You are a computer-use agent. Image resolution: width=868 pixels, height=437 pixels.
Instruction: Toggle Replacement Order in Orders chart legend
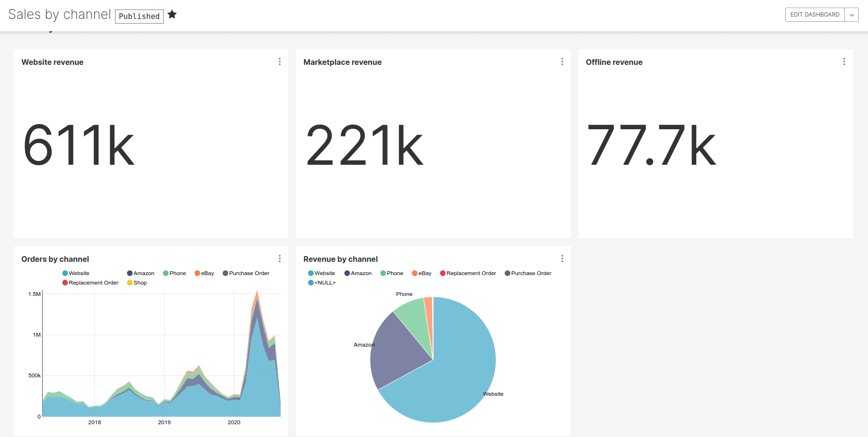pyautogui.click(x=90, y=283)
